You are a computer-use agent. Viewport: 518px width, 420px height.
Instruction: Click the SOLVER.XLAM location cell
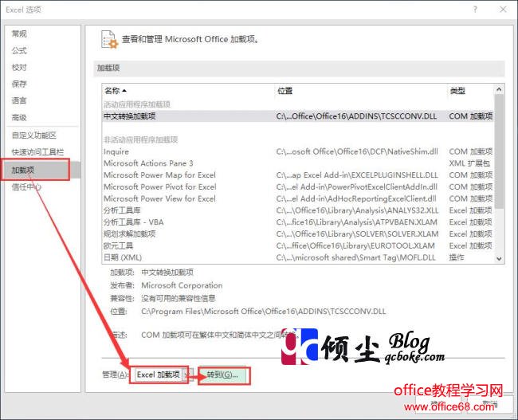[x=358, y=234]
